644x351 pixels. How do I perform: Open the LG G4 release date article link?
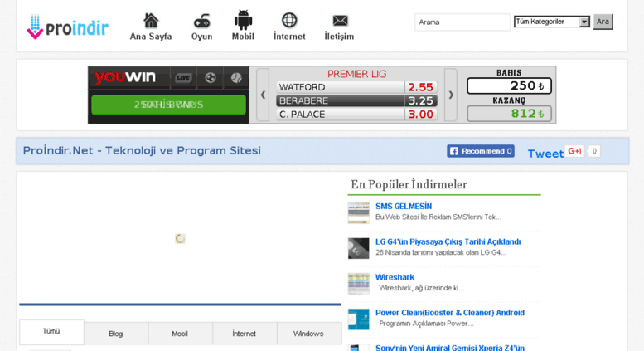(448, 241)
